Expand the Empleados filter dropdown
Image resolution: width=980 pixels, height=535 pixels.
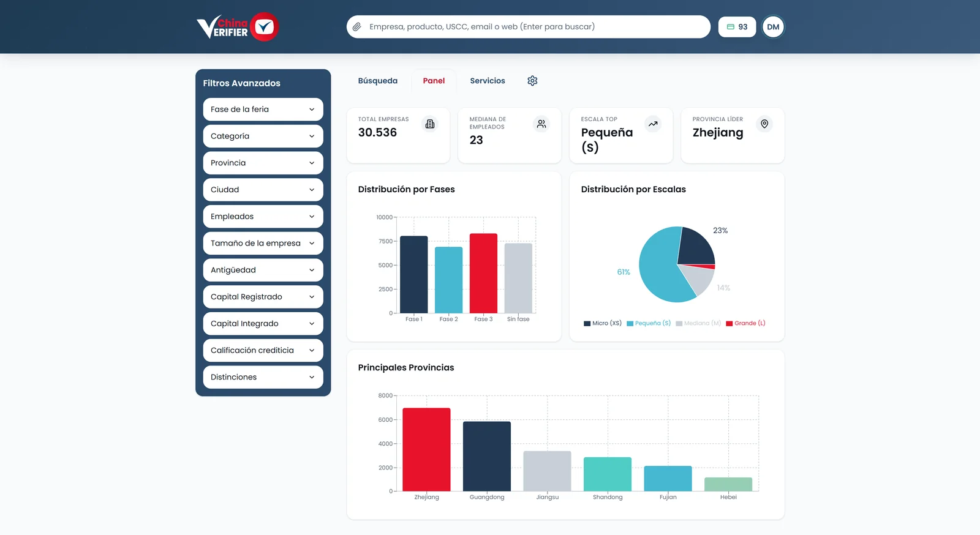[x=263, y=217]
